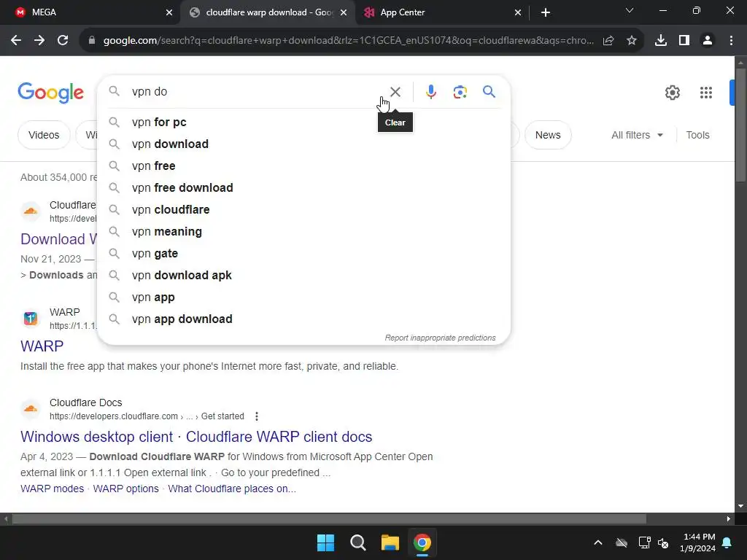This screenshot has width=747, height=560.
Task: Switch to the MEGA tab
Action: (90, 12)
